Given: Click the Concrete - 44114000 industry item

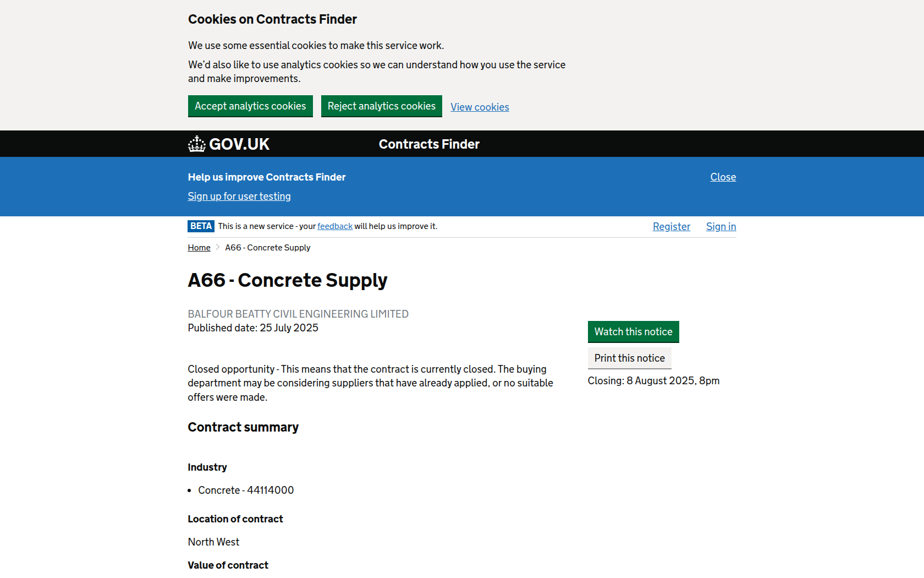Looking at the screenshot, I should coord(246,490).
